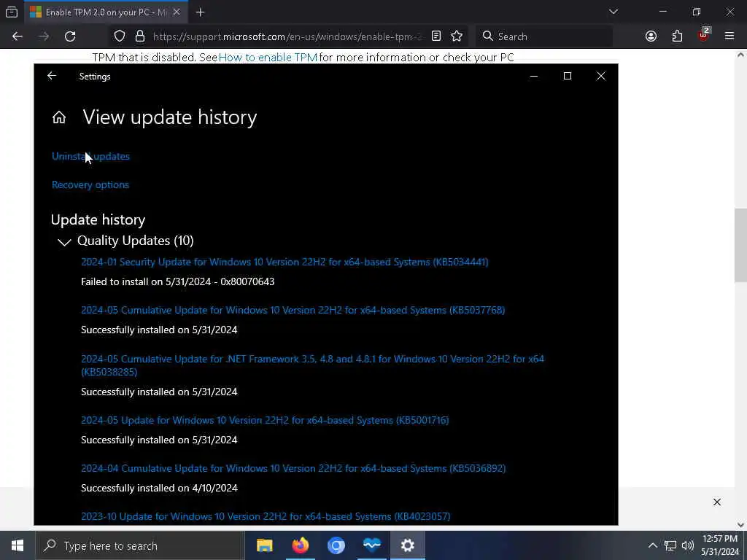Screen dimensions: 747x560
Task: Collapse the Quality Updates section
Action: 64,242
